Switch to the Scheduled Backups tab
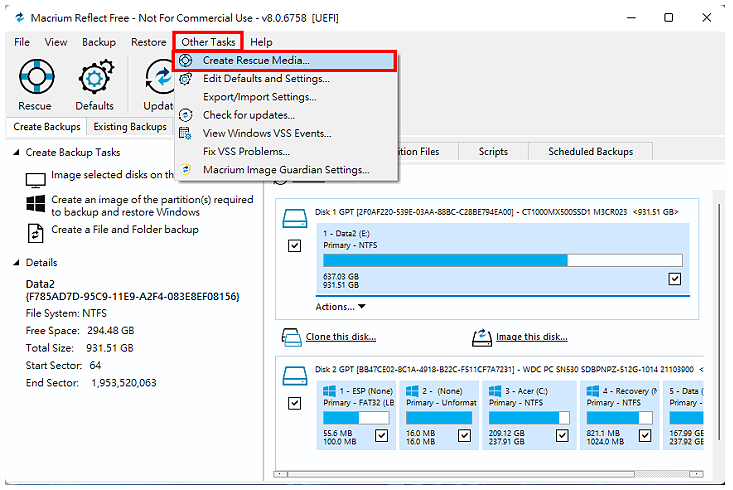This screenshot has width=733, height=490. [x=590, y=151]
